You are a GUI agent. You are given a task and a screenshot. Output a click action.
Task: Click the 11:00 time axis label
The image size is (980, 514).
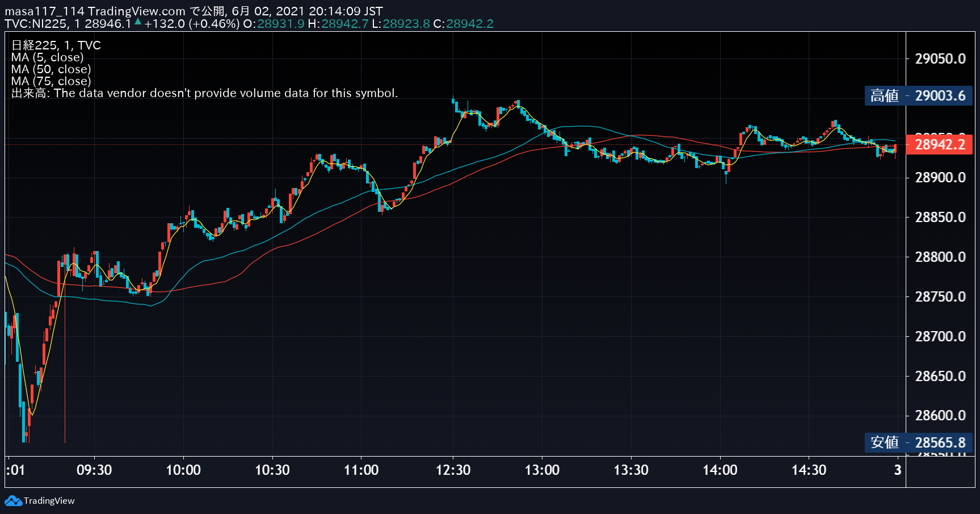[361, 470]
